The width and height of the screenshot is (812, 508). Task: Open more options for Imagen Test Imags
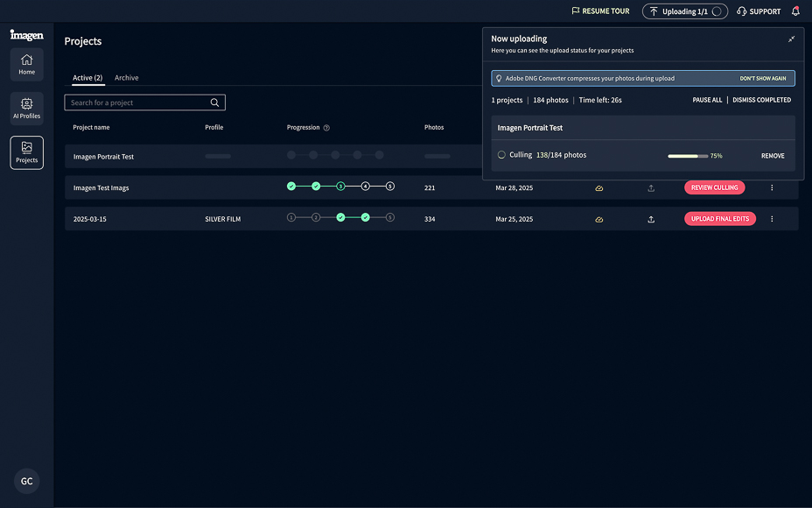772,187
